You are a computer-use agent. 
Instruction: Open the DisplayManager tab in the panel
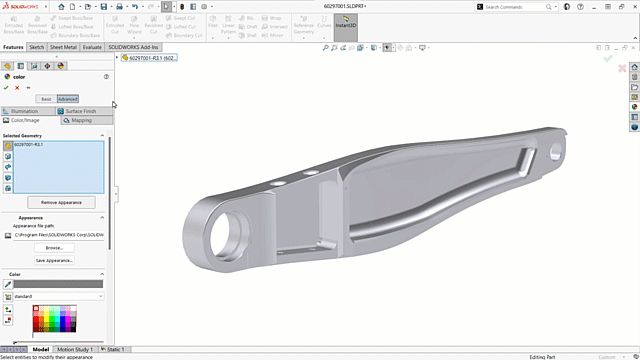tap(61, 66)
